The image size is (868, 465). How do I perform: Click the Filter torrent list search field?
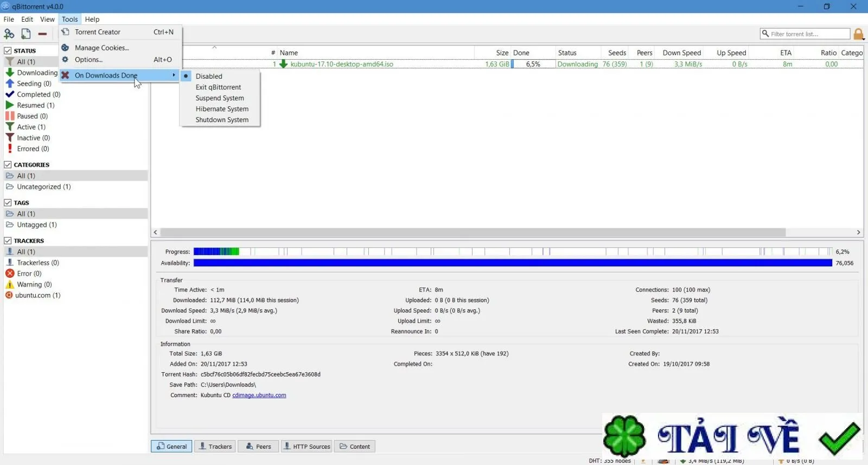pyautogui.click(x=805, y=34)
